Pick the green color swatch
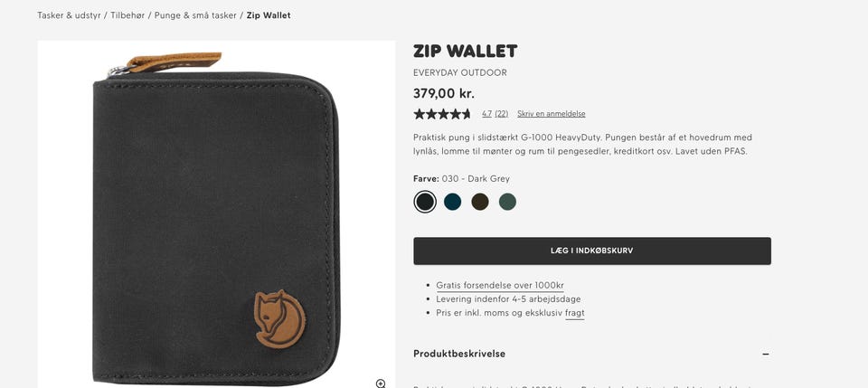This screenshot has width=868, height=388. (507, 202)
